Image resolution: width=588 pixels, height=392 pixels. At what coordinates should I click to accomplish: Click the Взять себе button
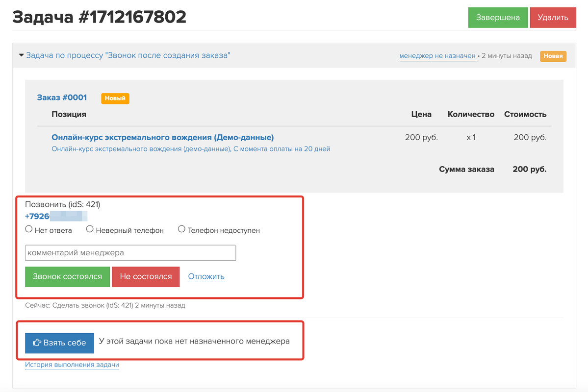click(59, 343)
